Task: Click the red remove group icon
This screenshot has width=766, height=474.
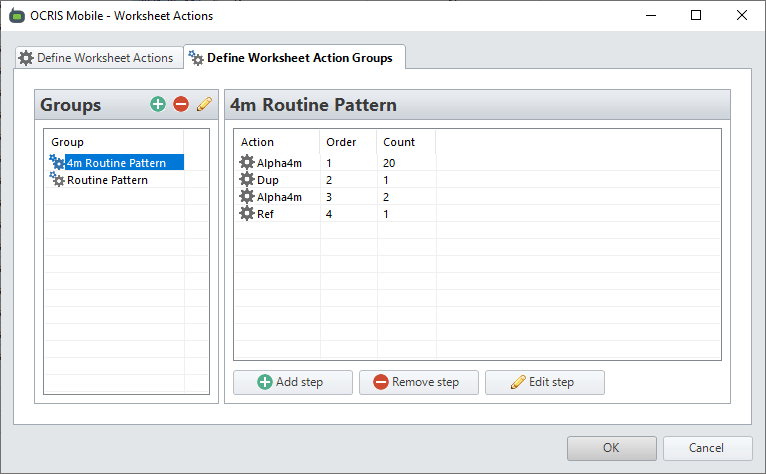Action: pos(181,104)
